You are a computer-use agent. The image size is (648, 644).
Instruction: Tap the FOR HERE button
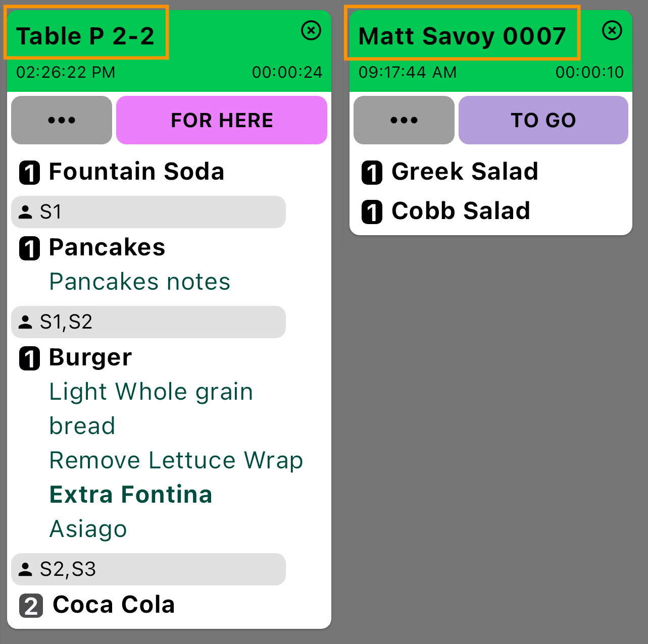pos(222,120)
